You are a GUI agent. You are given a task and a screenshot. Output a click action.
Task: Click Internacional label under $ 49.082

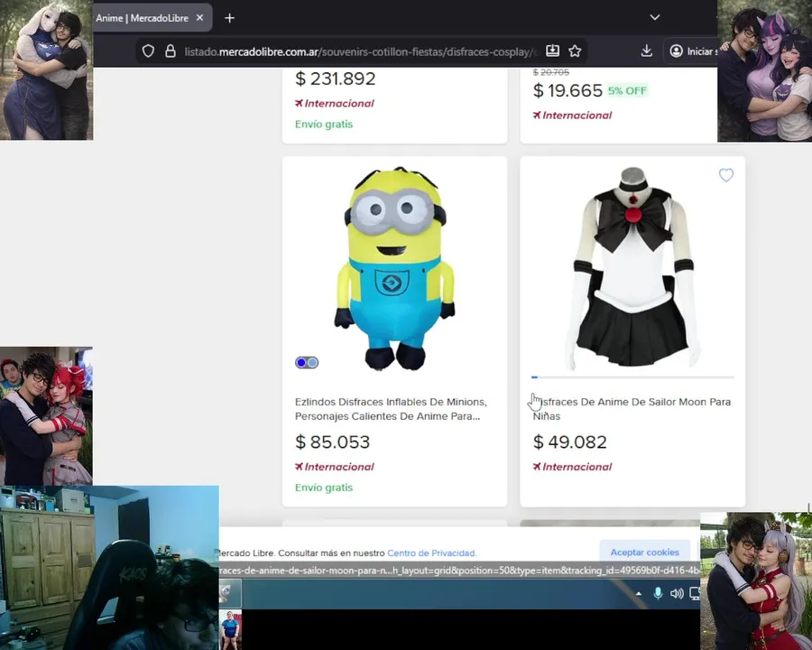(572, 467)
